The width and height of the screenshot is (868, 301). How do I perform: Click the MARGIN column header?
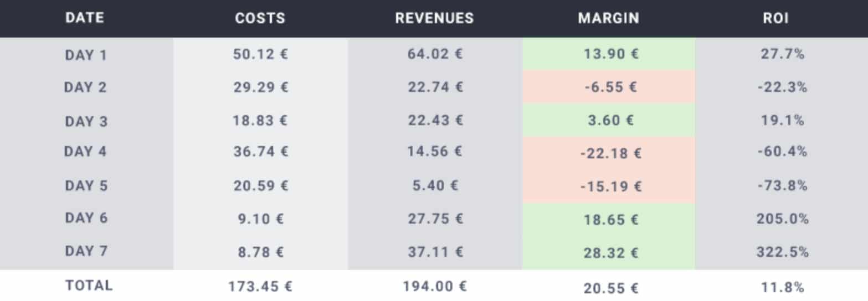point(608,18)
